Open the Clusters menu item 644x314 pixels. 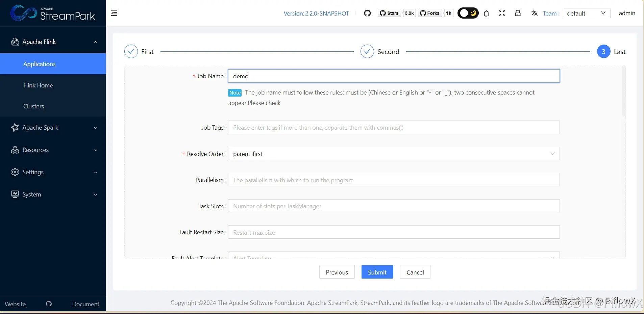[x=53, y=106]
